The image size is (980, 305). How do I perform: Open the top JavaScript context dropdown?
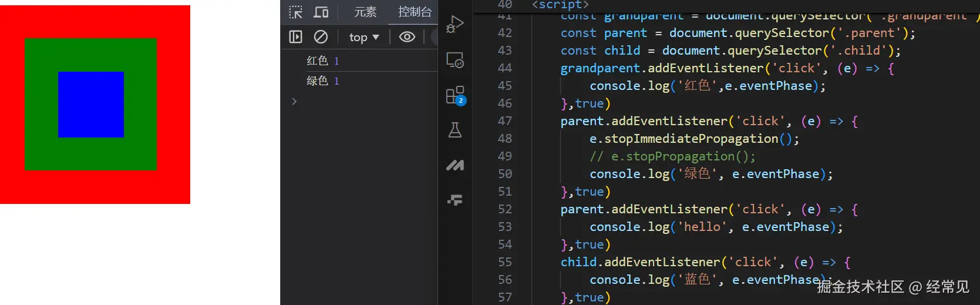364,37
